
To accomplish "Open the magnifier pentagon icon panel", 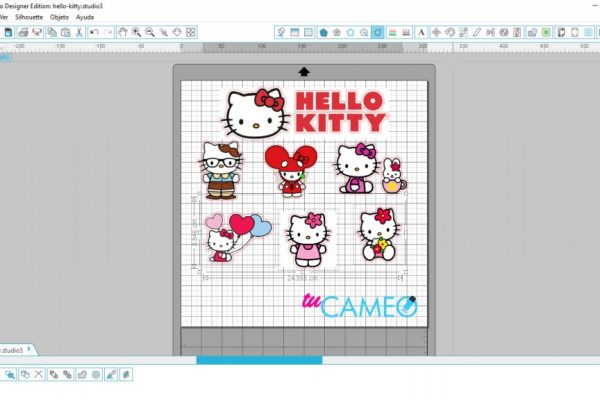I will point(364,33).
